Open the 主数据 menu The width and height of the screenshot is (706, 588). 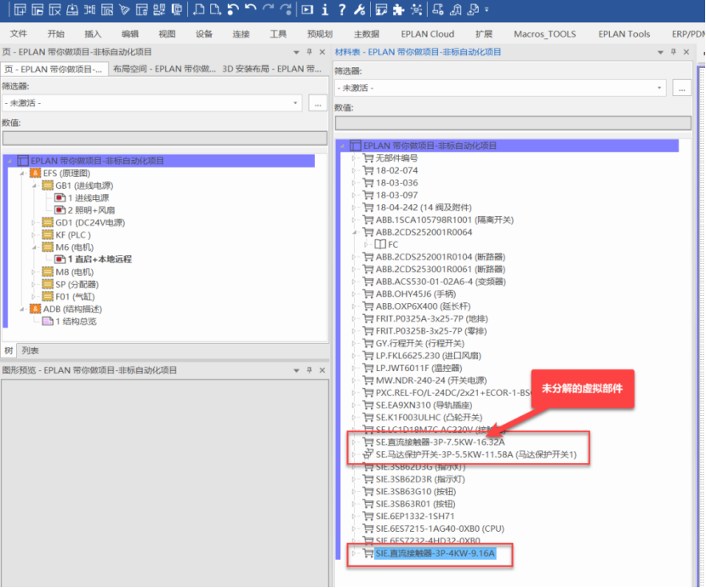pos(367,34)
